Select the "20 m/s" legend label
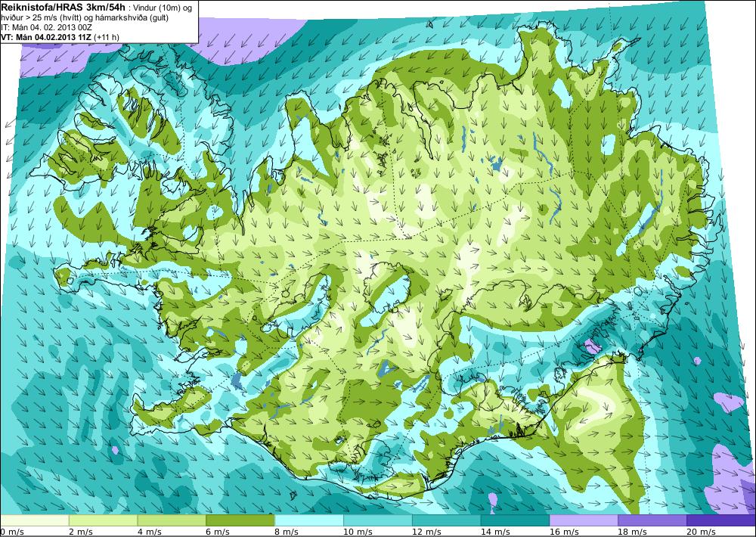This screenshot has width=756, height=537. click(x=701, y=532)
